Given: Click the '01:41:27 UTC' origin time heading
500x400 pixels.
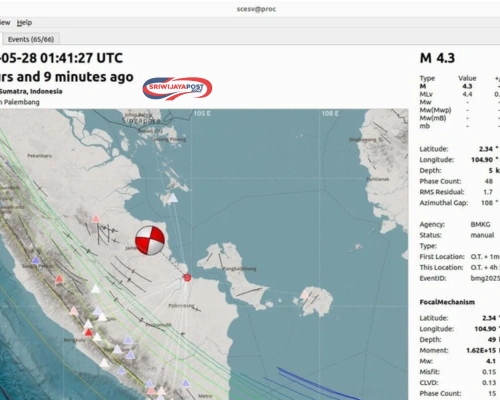Looking at the screenshot, I should tap(81, 58).
